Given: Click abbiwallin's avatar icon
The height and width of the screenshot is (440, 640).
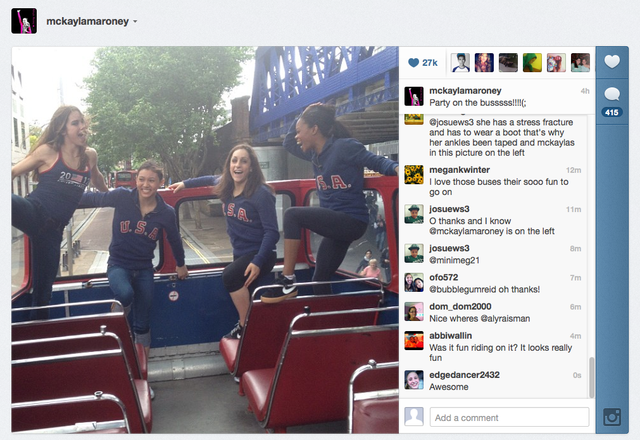Looking at the screenshot, I should pos(414,340).
